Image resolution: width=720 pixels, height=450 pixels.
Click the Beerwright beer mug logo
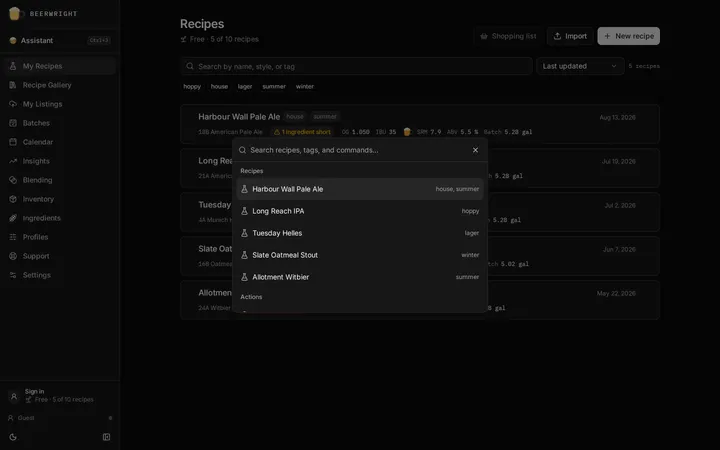coord(15,13)
